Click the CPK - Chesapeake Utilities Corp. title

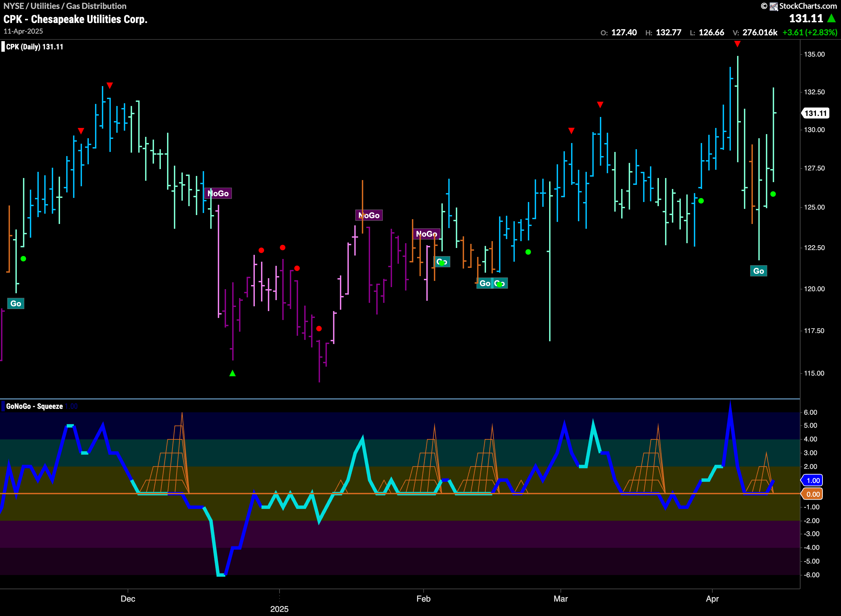point(75,19)
